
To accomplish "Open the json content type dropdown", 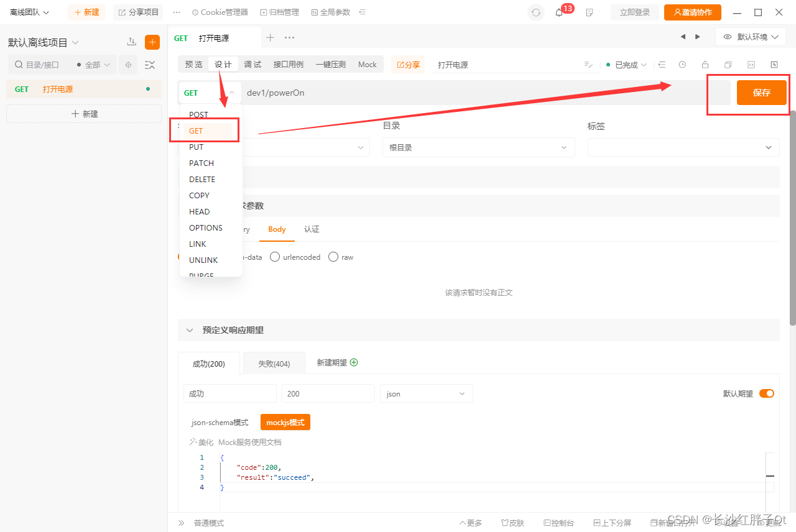I will [427, 393].
